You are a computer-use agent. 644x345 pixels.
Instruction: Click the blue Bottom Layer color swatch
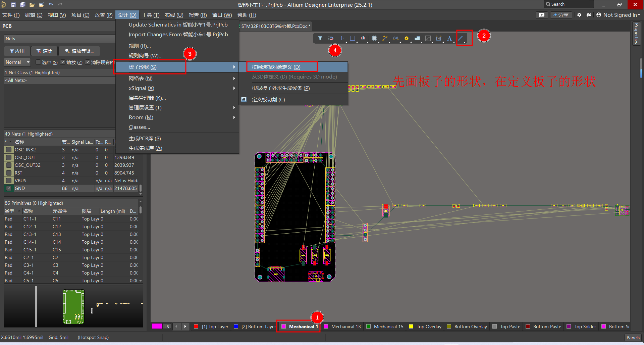pos(236,327)
